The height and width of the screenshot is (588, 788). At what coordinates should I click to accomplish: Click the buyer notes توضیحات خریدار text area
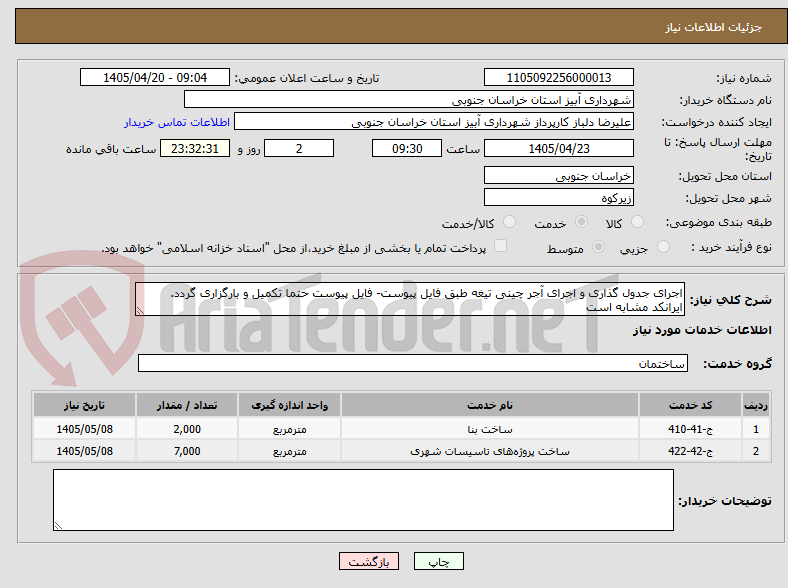click(x=363, y=500)
